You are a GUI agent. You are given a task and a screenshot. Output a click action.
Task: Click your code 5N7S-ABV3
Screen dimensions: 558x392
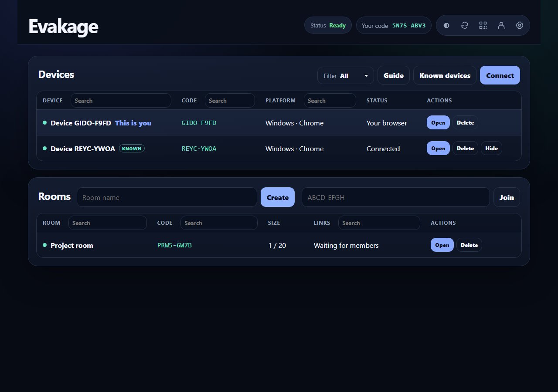394,25
